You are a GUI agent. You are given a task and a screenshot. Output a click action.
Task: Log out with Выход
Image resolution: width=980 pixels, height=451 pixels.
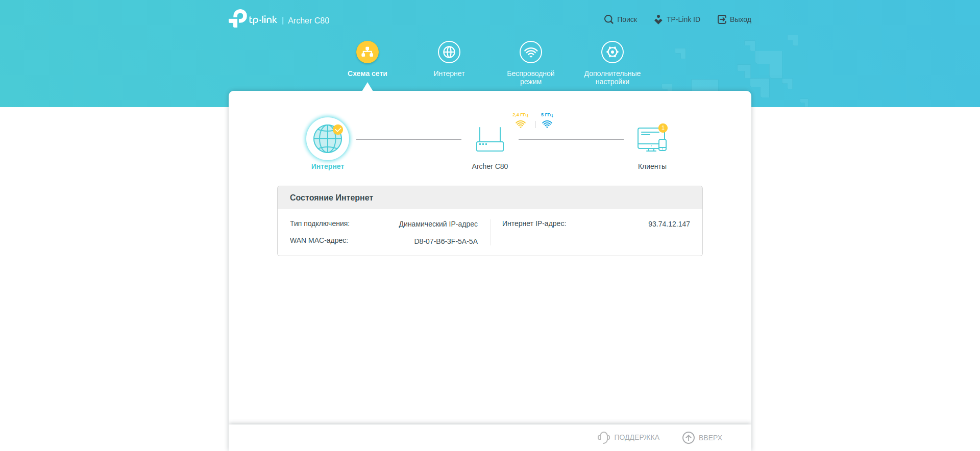click(734, 19)
